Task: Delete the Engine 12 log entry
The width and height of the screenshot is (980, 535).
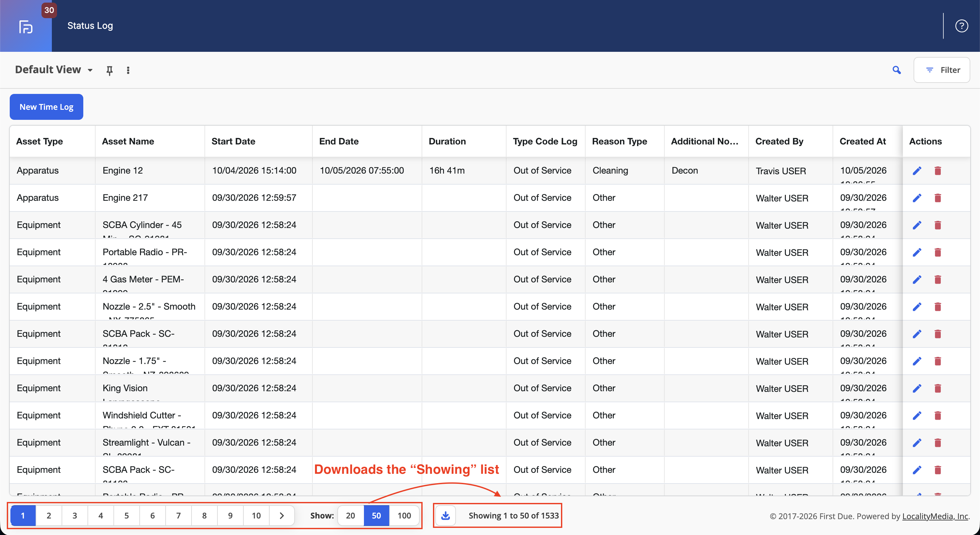Action: [x=938, y=171]
